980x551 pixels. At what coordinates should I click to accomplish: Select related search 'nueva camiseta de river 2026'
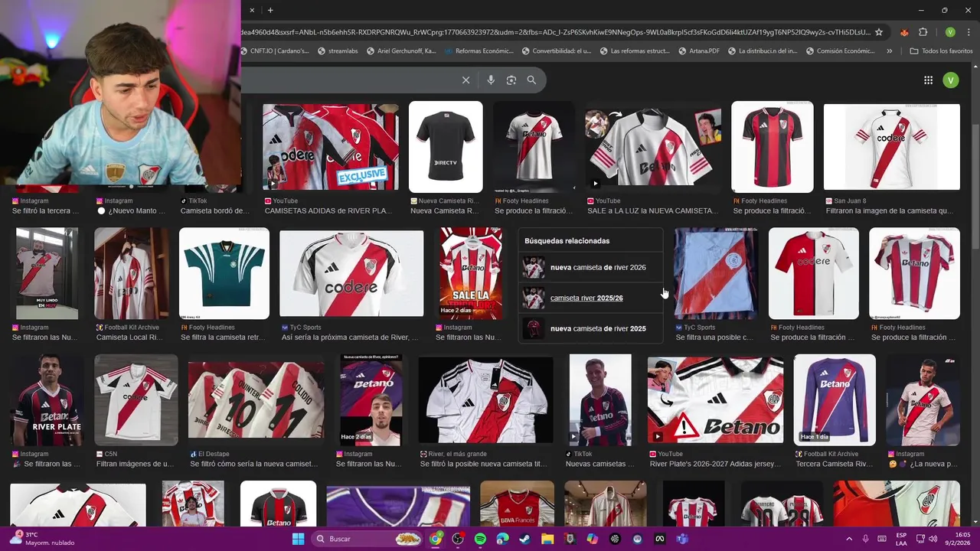(x=590, y=268)
